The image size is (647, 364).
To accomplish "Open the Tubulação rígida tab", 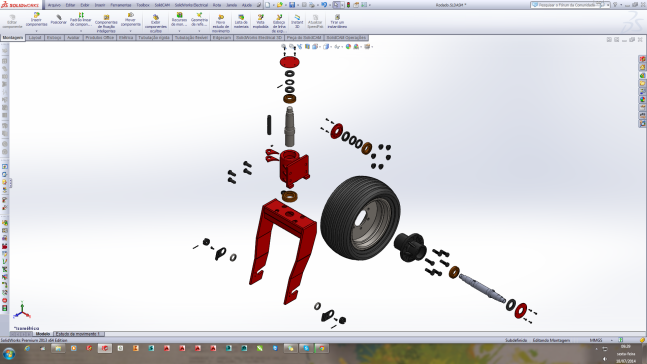I will pyautogui.click(x=154, y=38).
